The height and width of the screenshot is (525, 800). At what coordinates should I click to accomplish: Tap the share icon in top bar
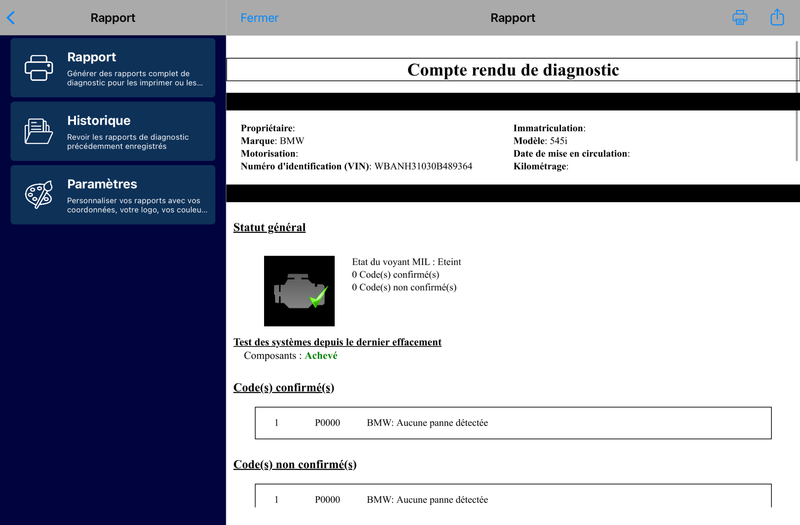point(777,17)
